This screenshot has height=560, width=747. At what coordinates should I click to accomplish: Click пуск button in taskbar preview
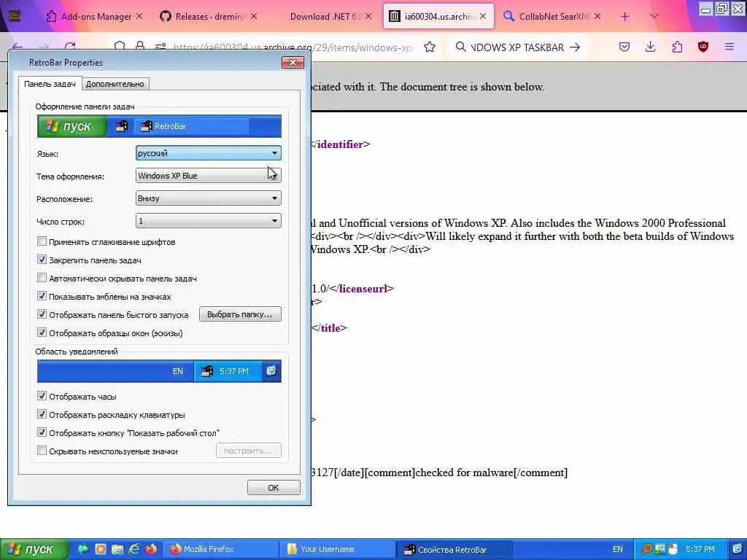point(72,126)
